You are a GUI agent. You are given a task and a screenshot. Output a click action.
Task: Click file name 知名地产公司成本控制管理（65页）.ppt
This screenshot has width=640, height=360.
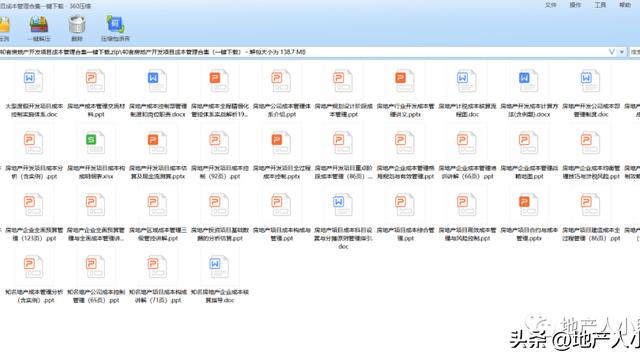coord(96,296)
